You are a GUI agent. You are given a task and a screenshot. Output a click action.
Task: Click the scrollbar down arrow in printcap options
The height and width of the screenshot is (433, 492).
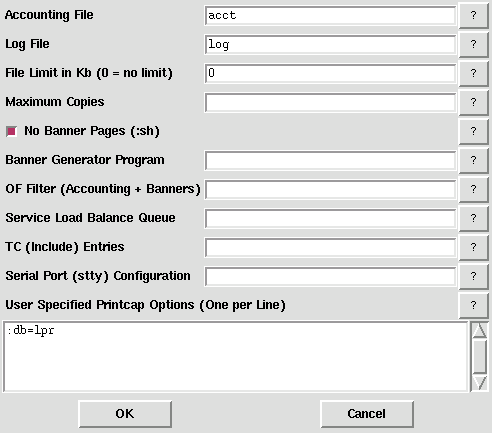point(480,383)
